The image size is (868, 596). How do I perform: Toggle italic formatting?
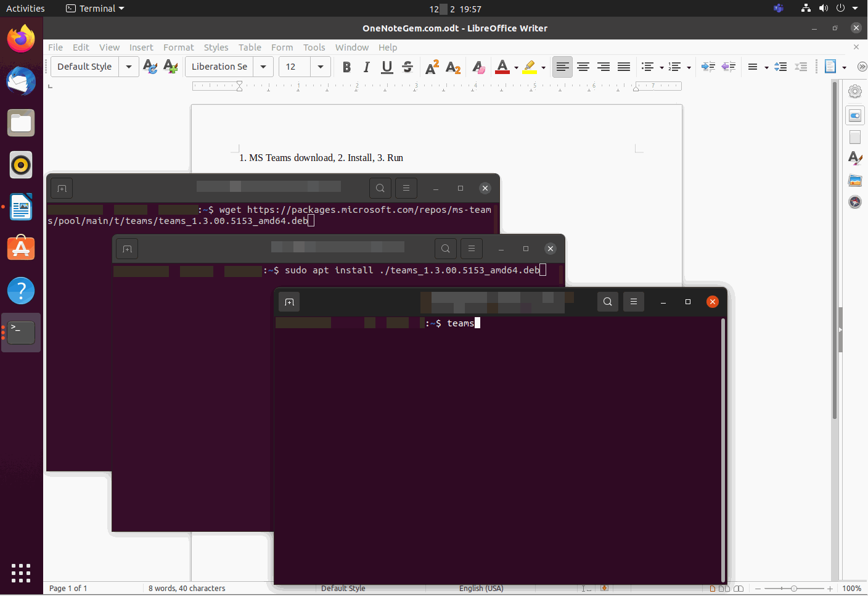click(366, 67)
